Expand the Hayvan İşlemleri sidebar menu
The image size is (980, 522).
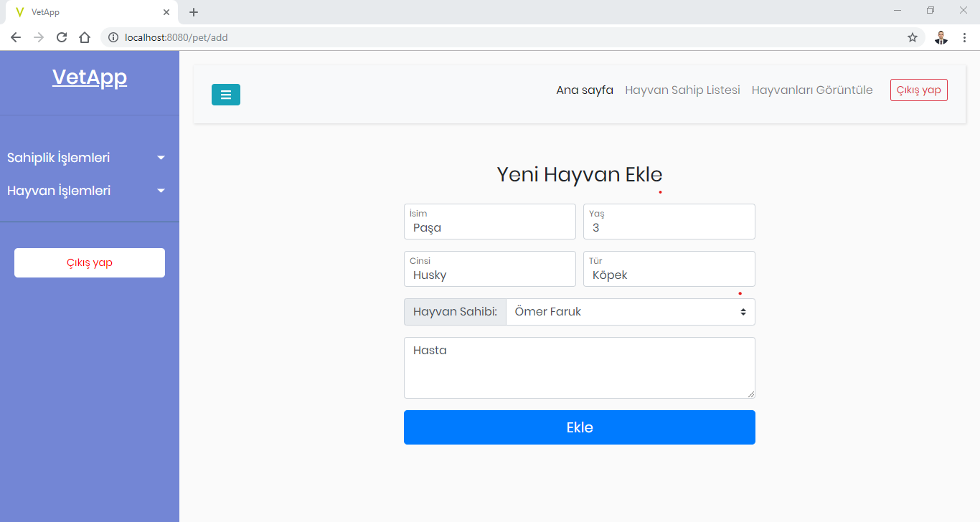(86, 191)
